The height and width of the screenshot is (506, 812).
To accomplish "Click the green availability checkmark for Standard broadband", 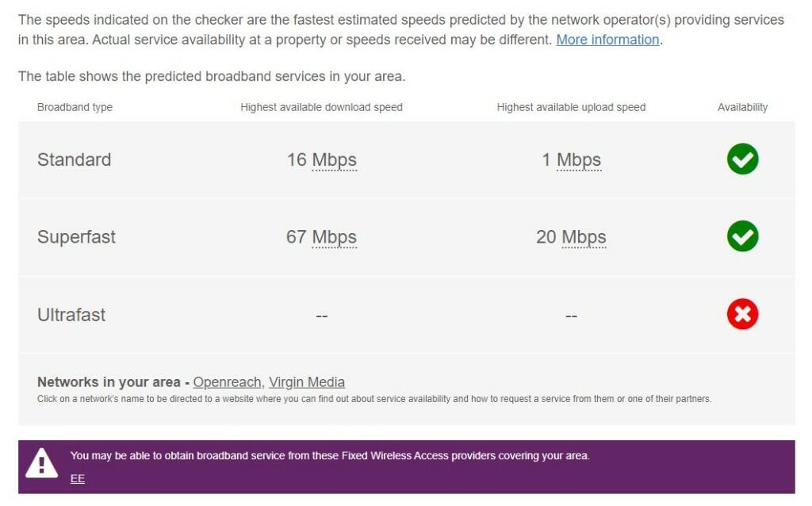I will [742, 159].
